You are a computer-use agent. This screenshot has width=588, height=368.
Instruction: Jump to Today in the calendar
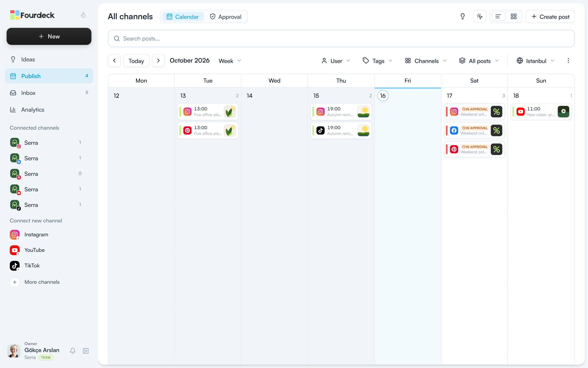[x=136, y=61]
